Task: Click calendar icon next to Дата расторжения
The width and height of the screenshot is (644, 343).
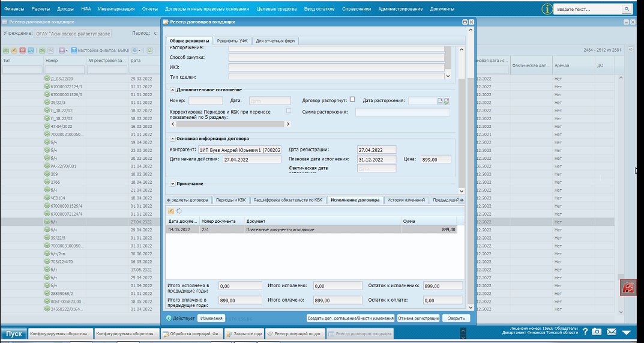Action: (440, 101)
